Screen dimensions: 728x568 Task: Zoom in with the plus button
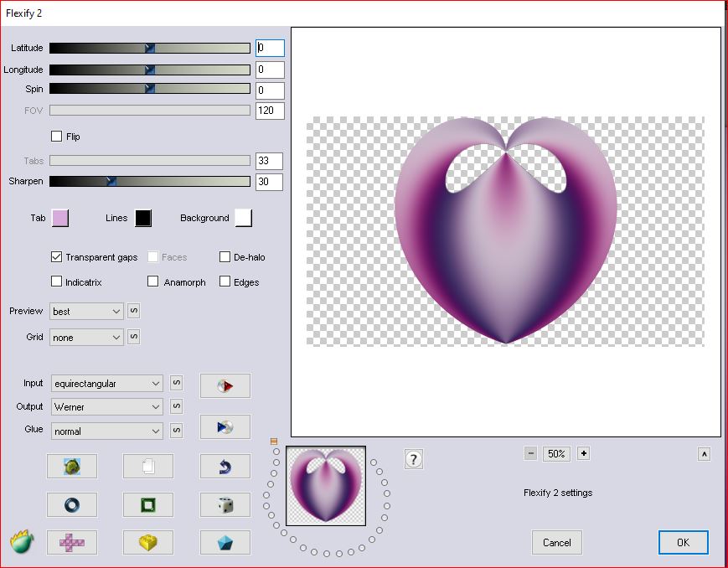[x=584, y=453]
